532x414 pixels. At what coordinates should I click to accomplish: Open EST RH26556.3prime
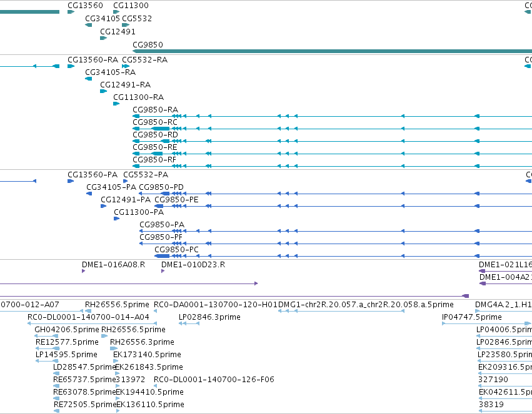[142, 343]
